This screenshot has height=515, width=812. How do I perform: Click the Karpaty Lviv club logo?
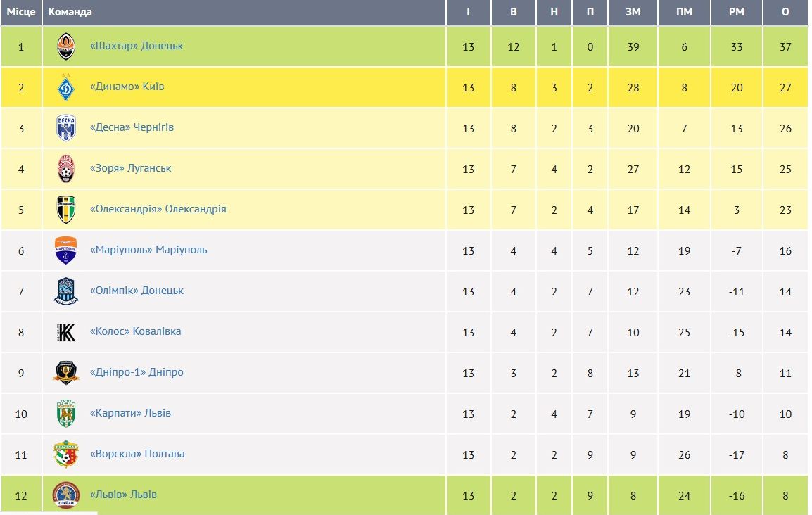tap(66, 414)
